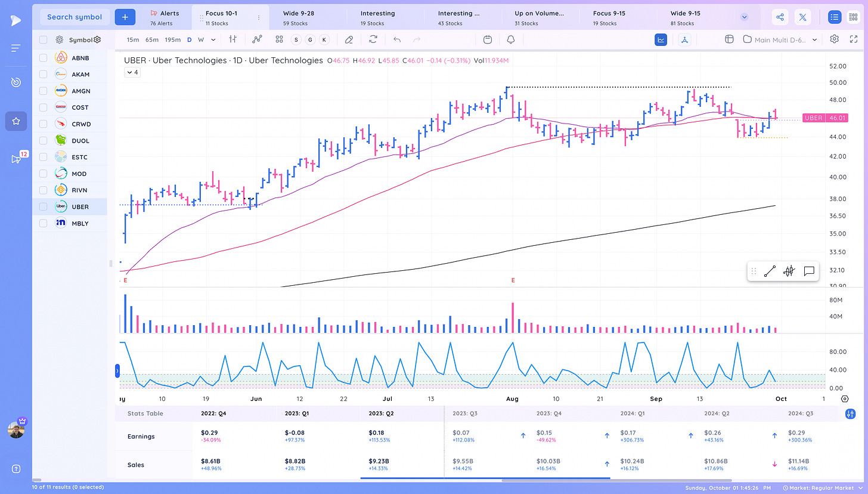Click the undo arrow icon
868x494 pixels.
click(397, 39)
